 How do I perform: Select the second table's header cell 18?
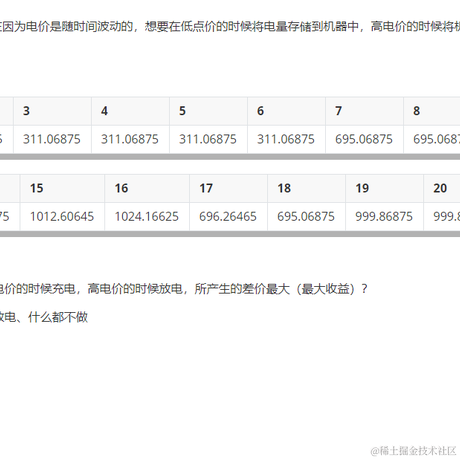(306, 188)
